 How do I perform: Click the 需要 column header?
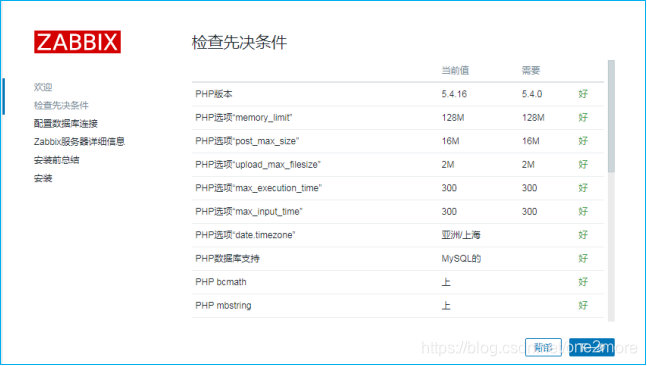click(531, 71)
